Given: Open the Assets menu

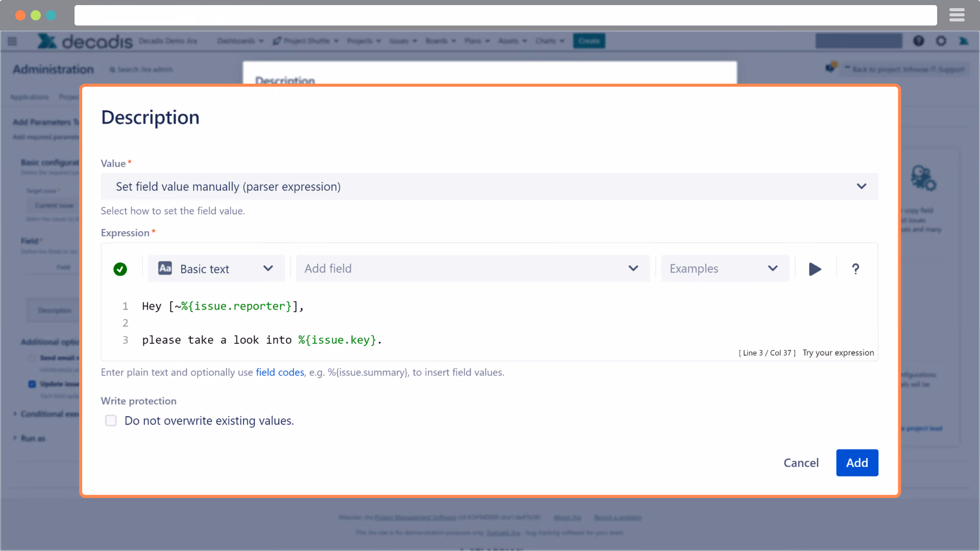Looking at the screenshot, I should (512, 41).
